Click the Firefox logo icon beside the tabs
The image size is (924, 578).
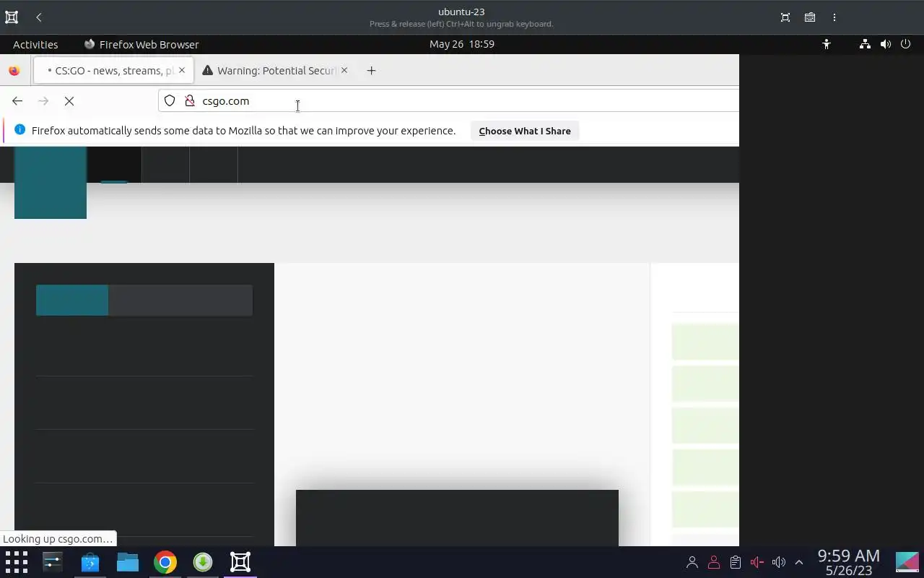click(14, 71)
